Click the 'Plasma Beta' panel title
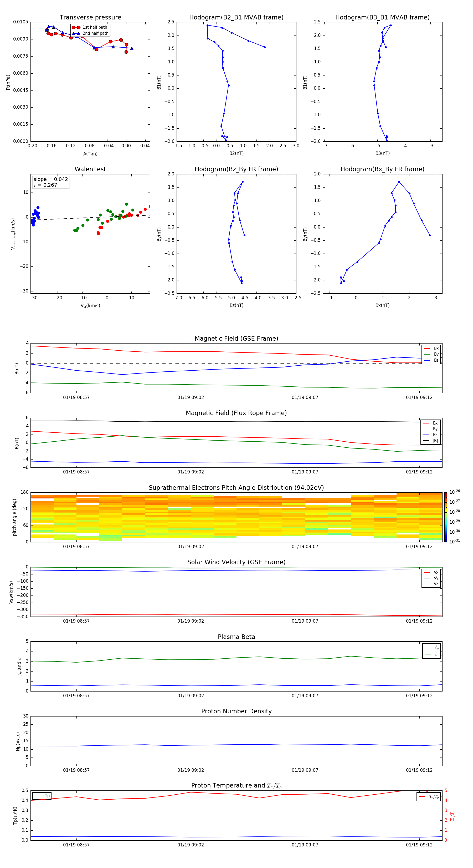 tap(236, 637)
